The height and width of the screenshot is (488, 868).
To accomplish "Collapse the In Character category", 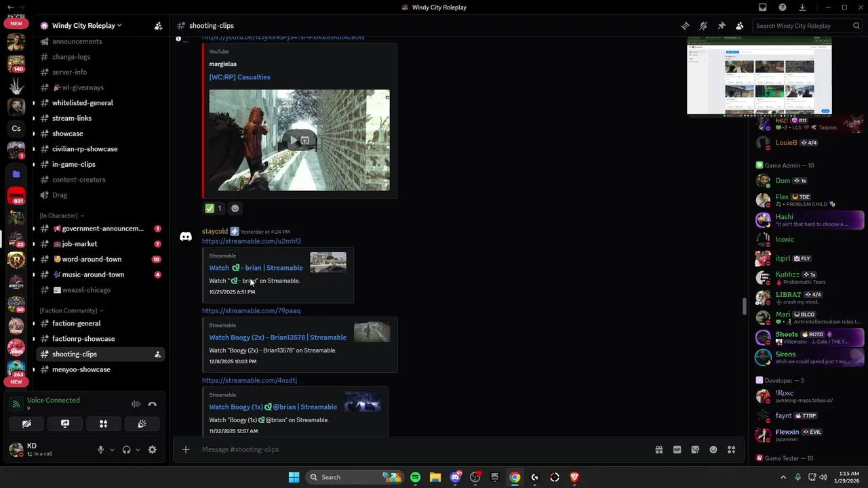I will coord(62,216).
